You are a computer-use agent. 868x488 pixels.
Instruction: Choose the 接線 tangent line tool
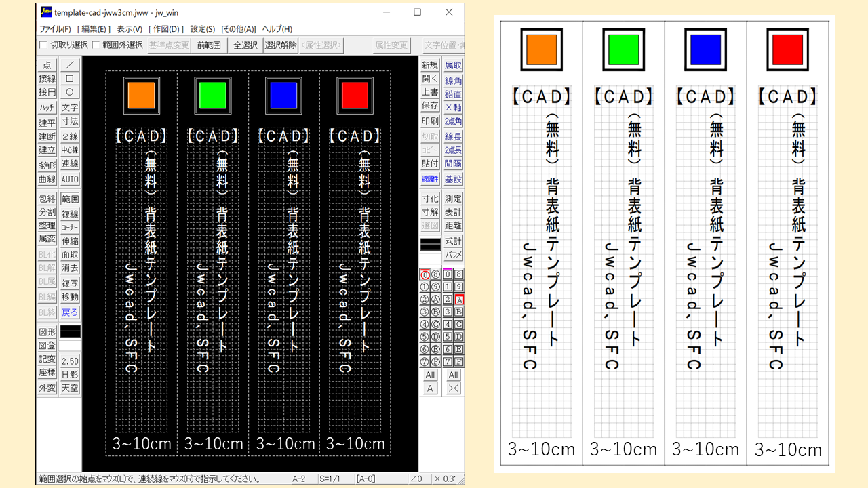tap(47, 79)
